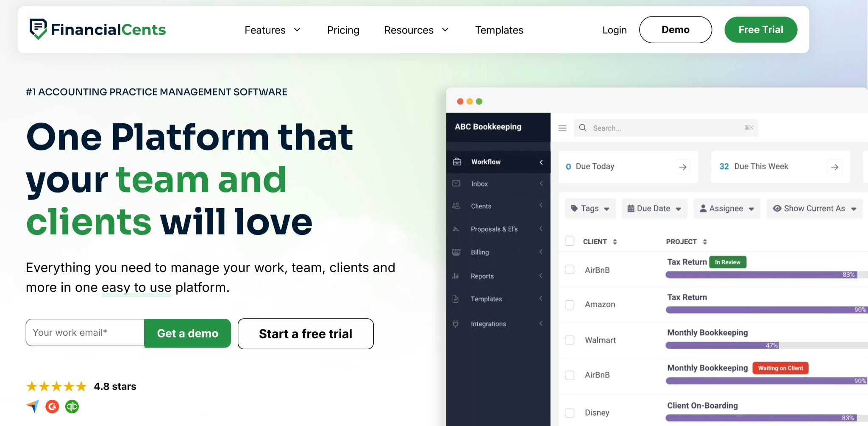Click Start a free trial button
Viewport: 868px width, 426px height.
(306, 334)
